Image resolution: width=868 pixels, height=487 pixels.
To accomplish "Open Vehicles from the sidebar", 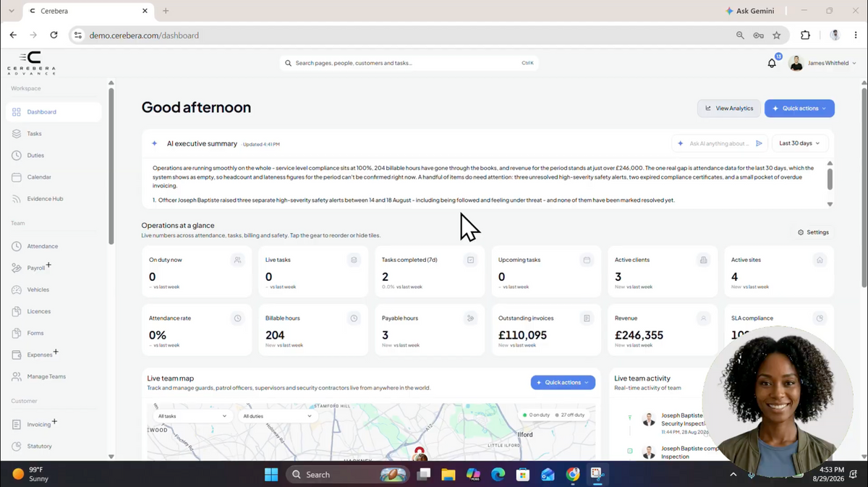I will coord(54,290).
